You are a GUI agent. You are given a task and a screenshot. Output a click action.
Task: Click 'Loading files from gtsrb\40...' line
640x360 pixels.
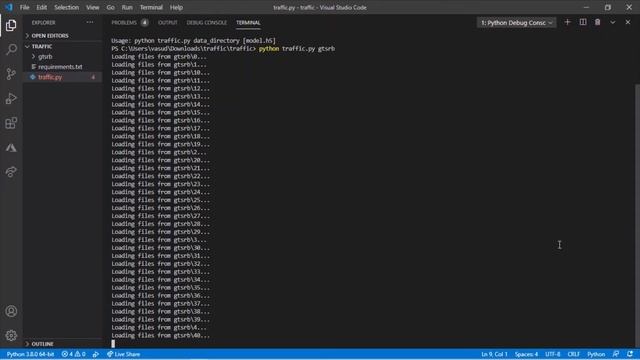click(x=160, y=336)
